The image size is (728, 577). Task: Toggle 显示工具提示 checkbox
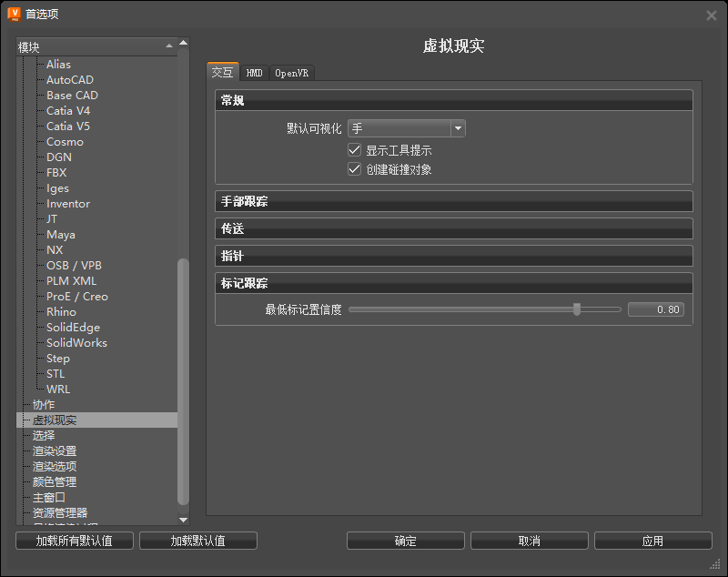(354, 150)
